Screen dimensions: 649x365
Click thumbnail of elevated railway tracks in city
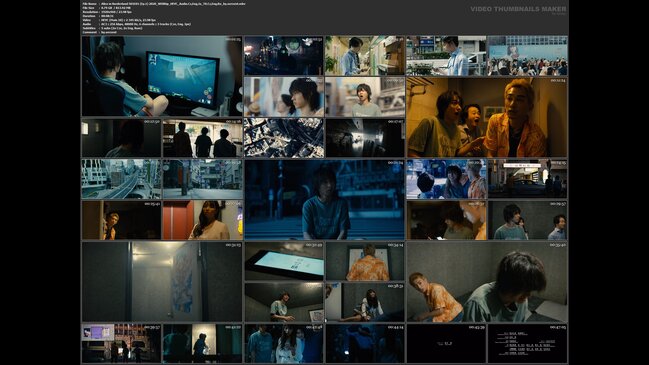point(121,179)
